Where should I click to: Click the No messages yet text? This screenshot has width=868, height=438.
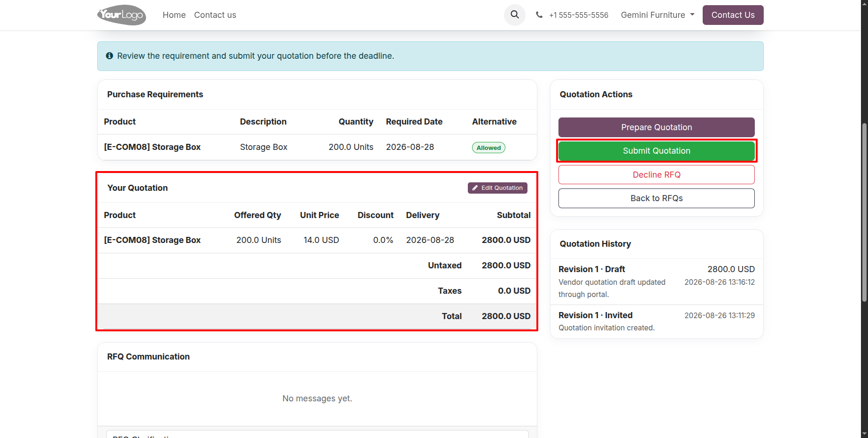coord(317,399)
